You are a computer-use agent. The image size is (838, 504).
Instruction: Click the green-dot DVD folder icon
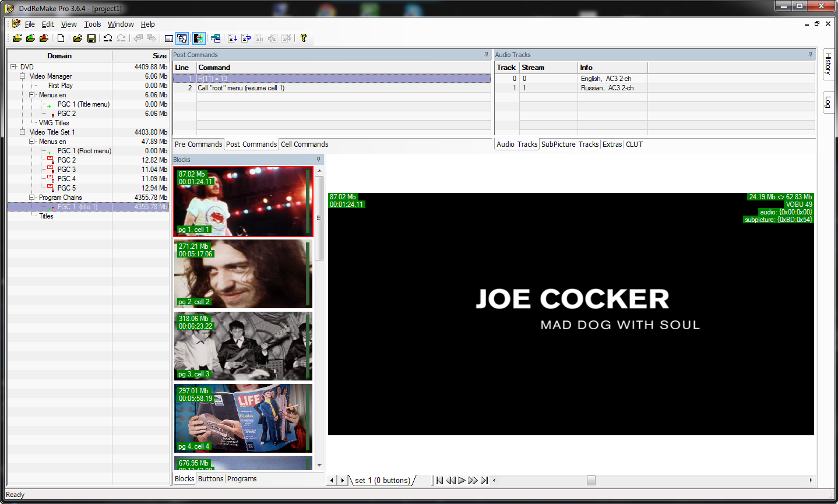[x=30, y=38]
